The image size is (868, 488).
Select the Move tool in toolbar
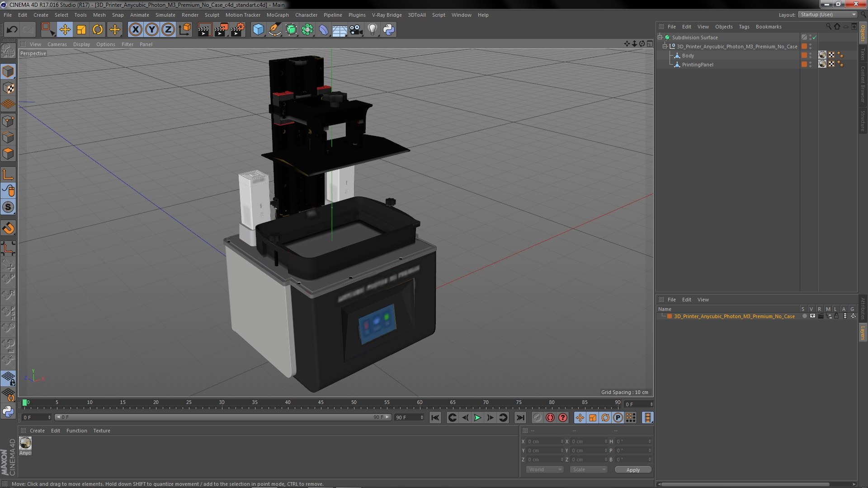pos(65,30)
